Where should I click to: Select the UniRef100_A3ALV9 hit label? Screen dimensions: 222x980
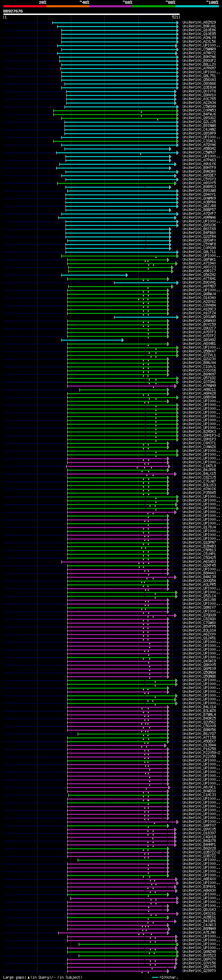tap(199, 38)
